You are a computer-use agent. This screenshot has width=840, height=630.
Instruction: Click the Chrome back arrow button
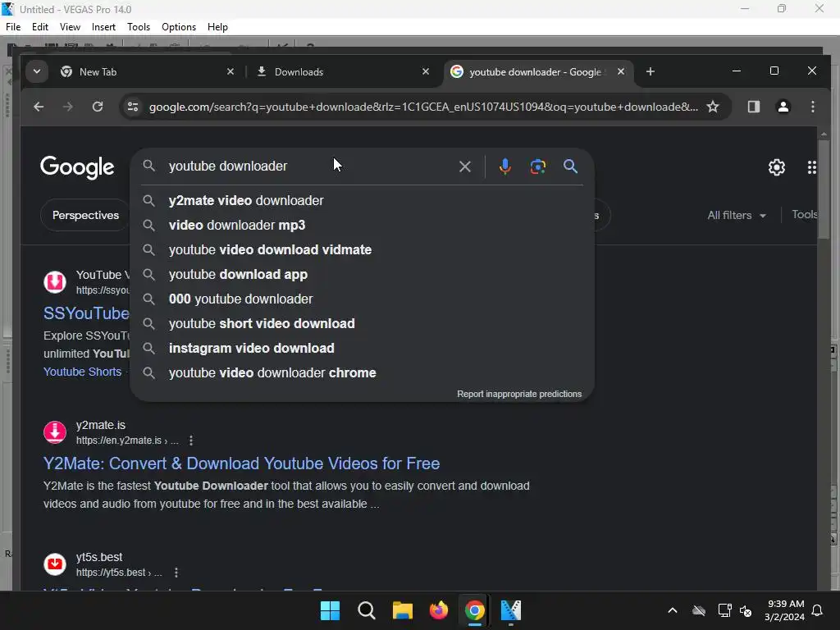point(39,107)
